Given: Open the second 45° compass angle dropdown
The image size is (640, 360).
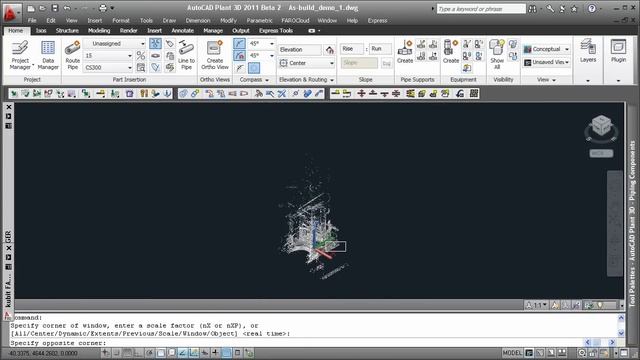Looking at the screenshot, I should 261,55.
